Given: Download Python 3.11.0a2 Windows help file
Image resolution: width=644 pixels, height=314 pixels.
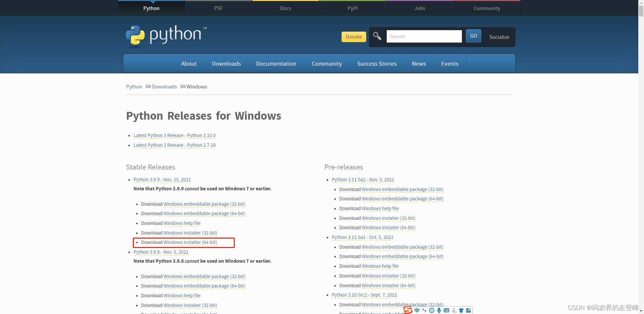Looking at the screenshot, I should coord(380,208).
